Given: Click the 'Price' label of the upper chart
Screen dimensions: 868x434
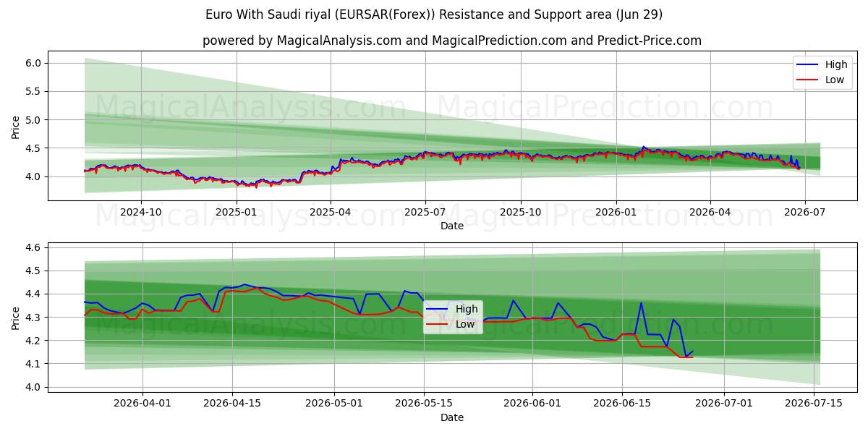Looking at the screenshot, I should tap(16, 126).
